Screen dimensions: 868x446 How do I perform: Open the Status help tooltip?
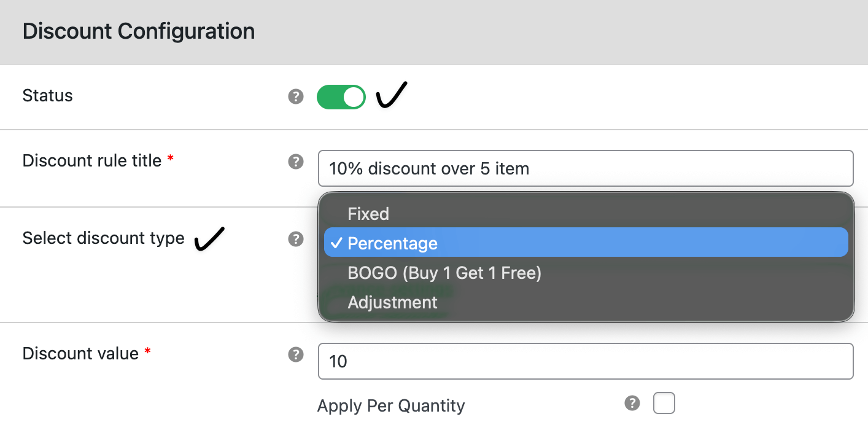[x=296, y=96]
